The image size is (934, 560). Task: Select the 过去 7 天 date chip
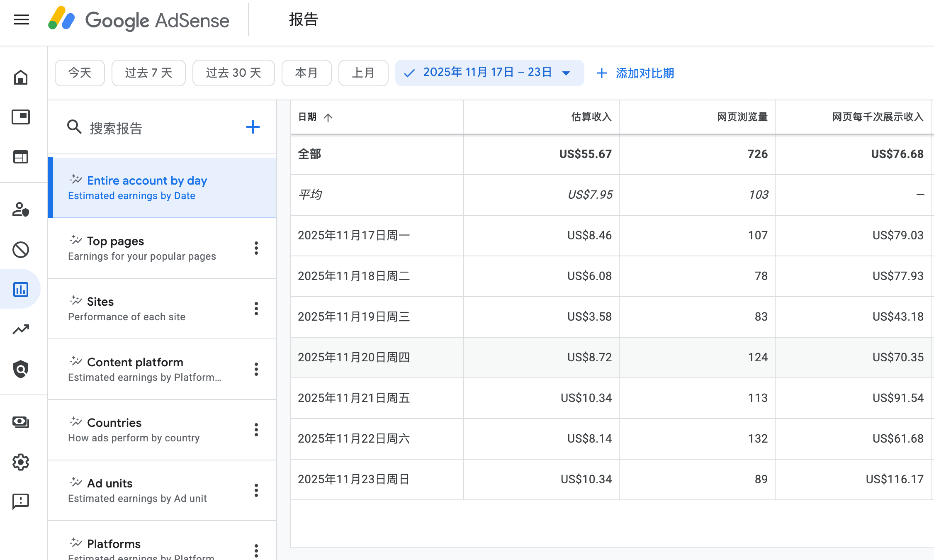coord(148,73)
